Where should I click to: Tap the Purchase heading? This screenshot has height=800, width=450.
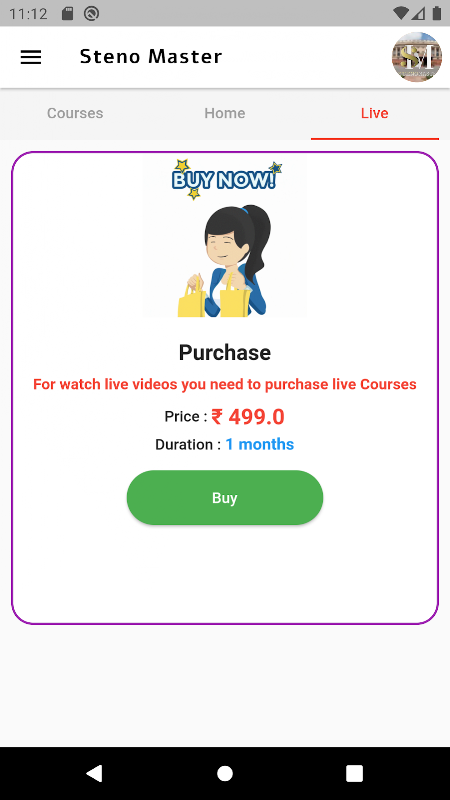pyautogui.click(x=225, y=353)
